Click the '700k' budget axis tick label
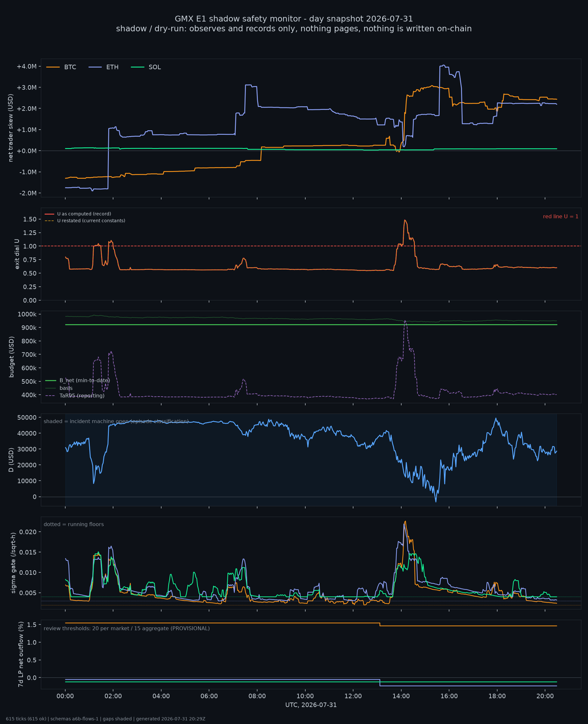Screen dimensions: 588x724 click(x=29, y=355)
